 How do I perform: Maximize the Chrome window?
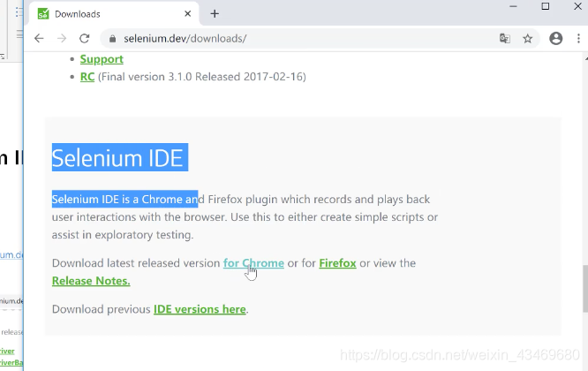(x=546, y=6)
